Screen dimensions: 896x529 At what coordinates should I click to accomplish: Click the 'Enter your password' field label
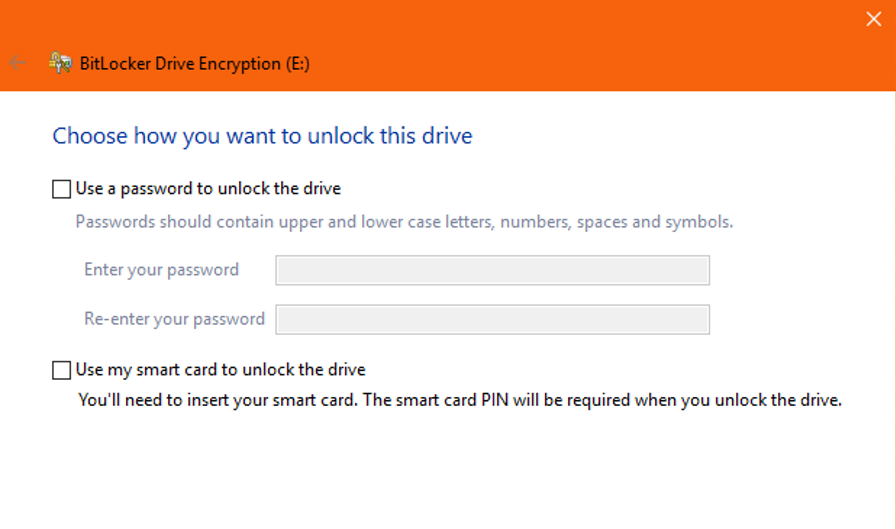coord(161,270)
